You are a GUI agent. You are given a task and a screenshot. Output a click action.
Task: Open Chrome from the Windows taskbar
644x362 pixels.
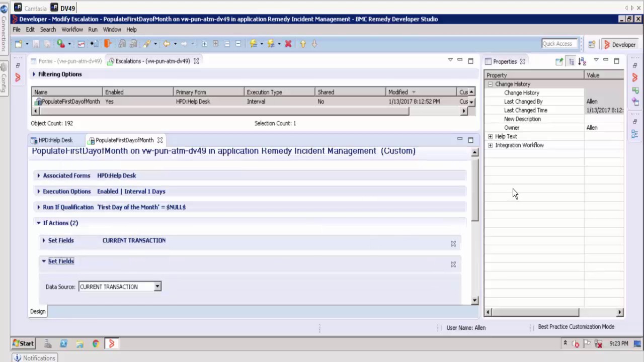[x=96, y=344]
